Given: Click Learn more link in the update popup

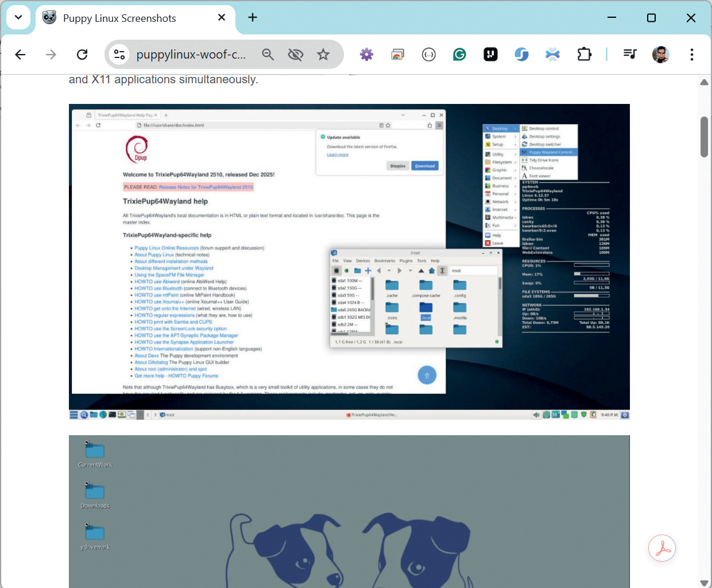Looking at the screenshot, I should tap(338, 154).
